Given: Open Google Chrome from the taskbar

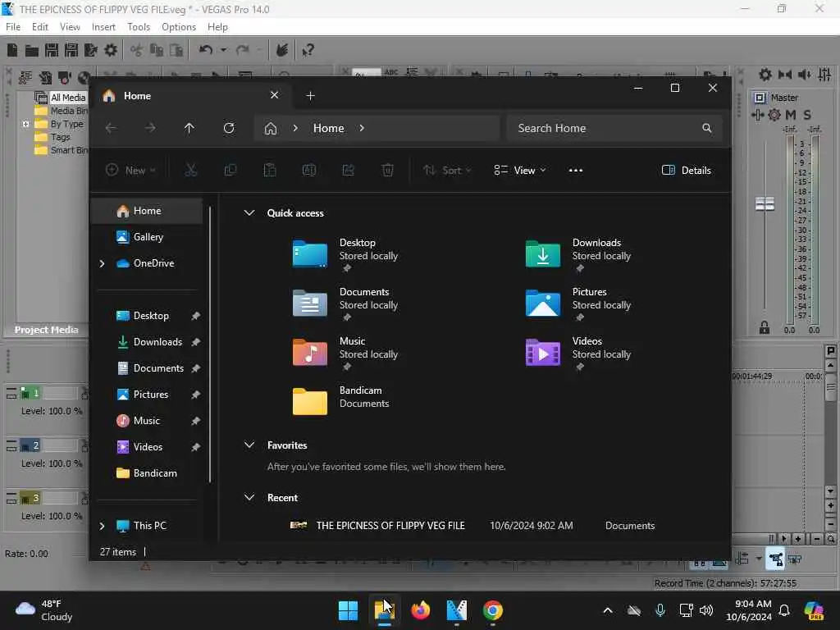Looking at the screenshot, I should coord(492,610).
